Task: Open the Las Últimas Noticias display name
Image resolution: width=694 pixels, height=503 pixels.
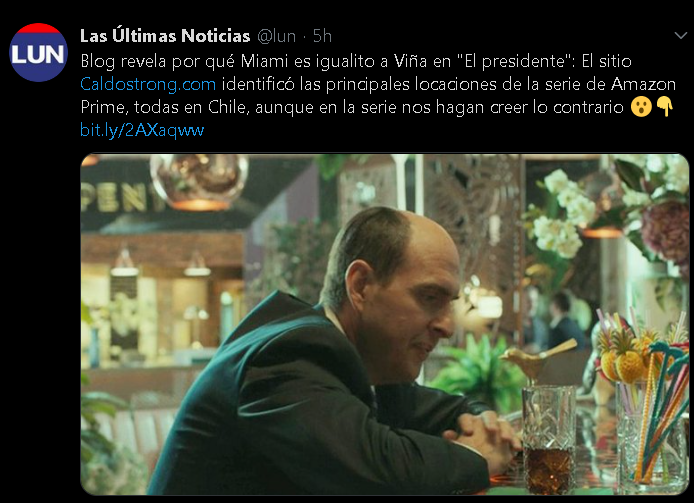Action: (165, 36)
